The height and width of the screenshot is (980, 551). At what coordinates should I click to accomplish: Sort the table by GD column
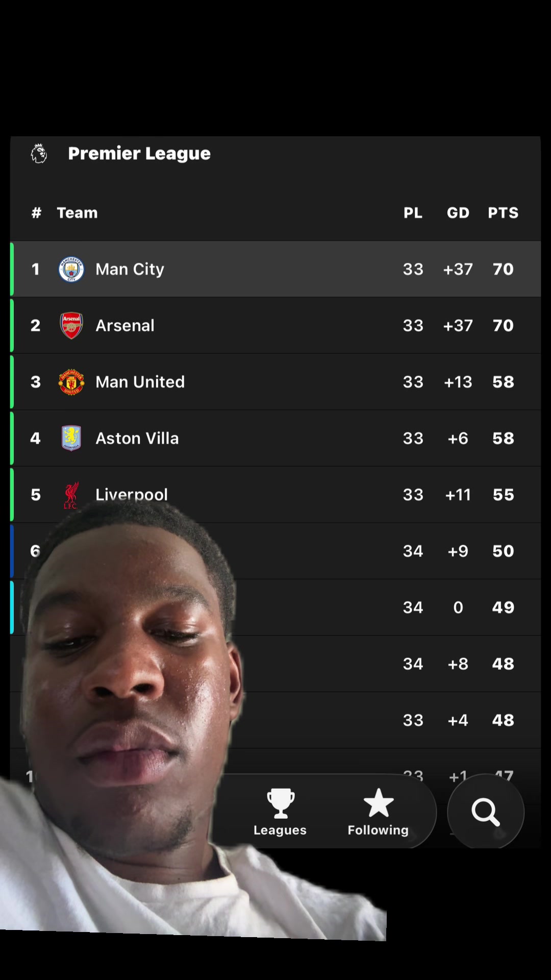pos(458,213)
